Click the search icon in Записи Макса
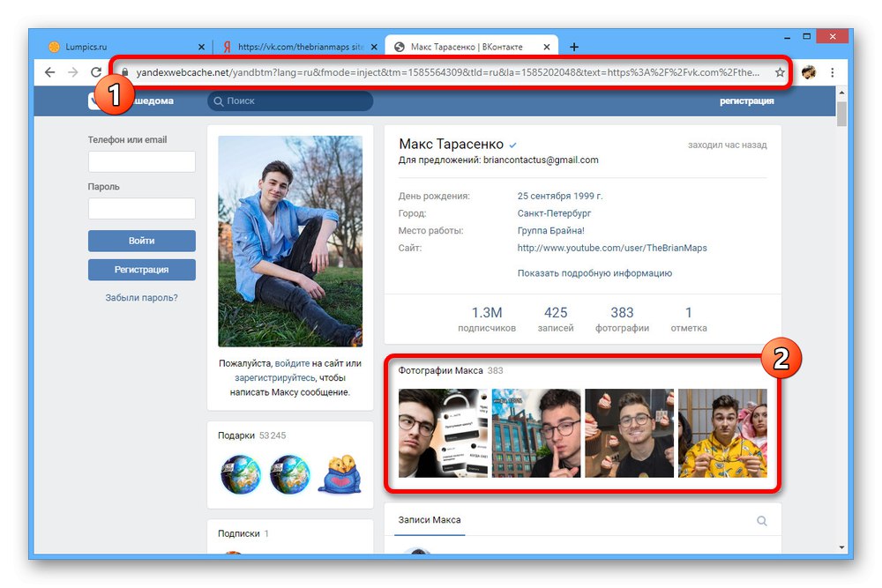The width and height of the screenshot is (882, 588). click(762, 521)
